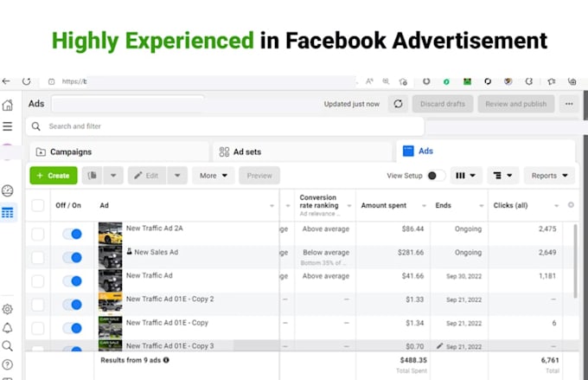Check the box for New Sales Ad
588x380 pixels.
[38, 258]
